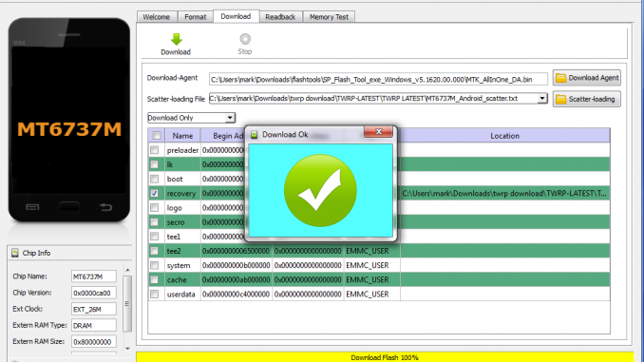This screenshot has width=644, height=362.
Task: Open the Download Agent file browser
Action: point(586,78)
